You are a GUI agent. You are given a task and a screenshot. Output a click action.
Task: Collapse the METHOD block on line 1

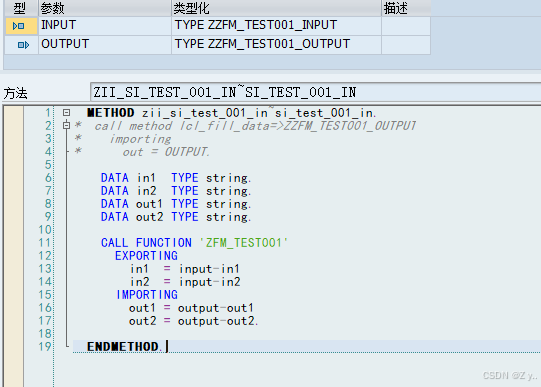click(x=67, y=112)
